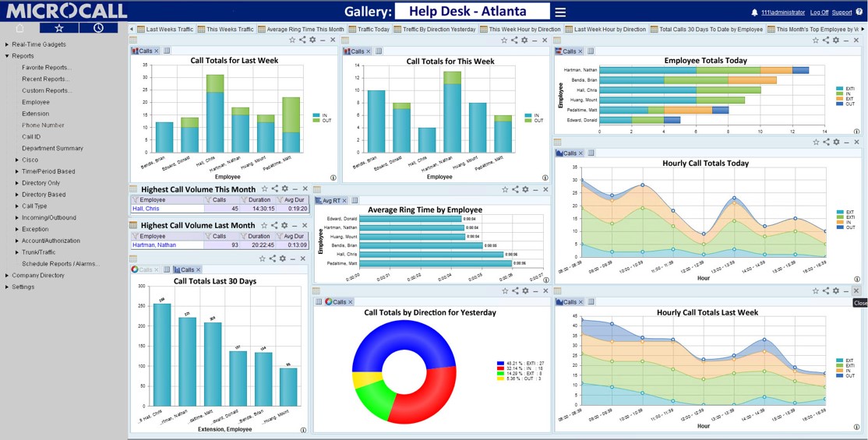
Task: Favorite the Highest Call Volume This Month gadget
Action: [x=265, y=189]
